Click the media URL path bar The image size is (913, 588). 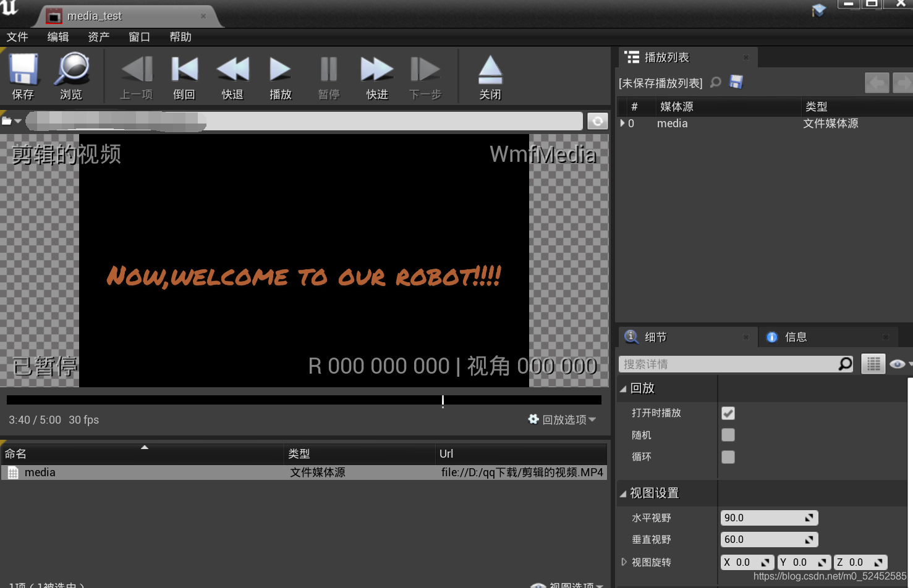[304, 121]
